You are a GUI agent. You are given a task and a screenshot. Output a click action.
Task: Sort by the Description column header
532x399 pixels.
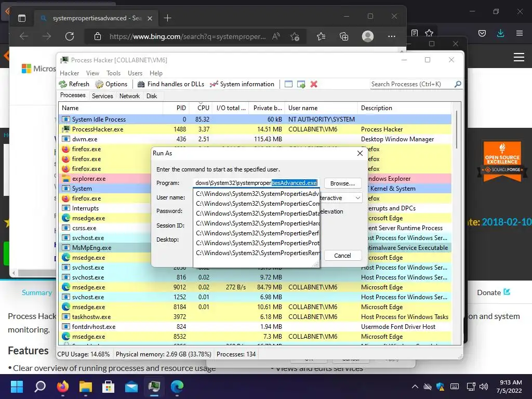[404, 108]
